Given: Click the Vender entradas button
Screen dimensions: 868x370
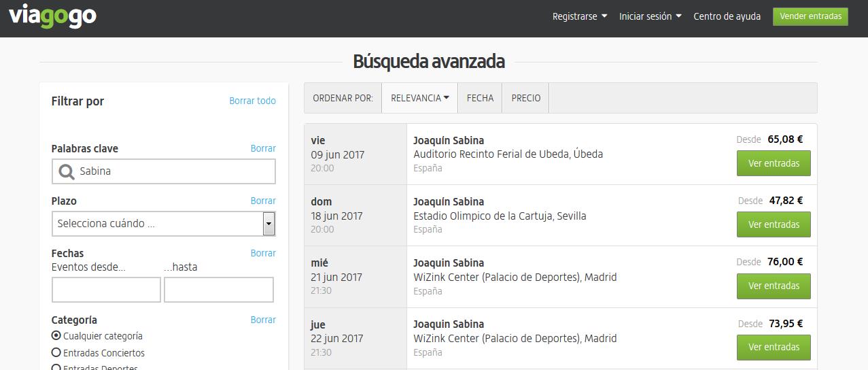Looking at the screenshot, I should tap(810, 16).
